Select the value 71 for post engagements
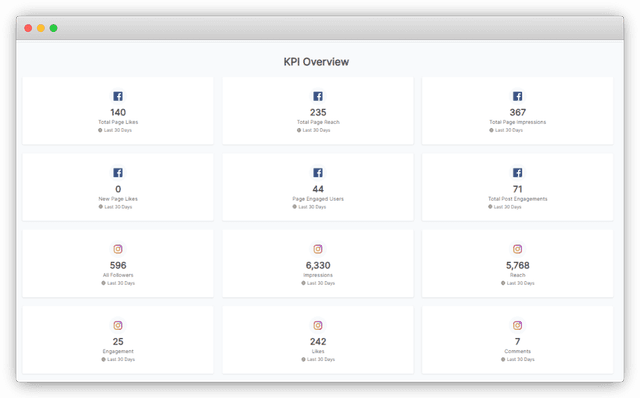Viewport: 640px width, 398px height. (x=518, y=189)
